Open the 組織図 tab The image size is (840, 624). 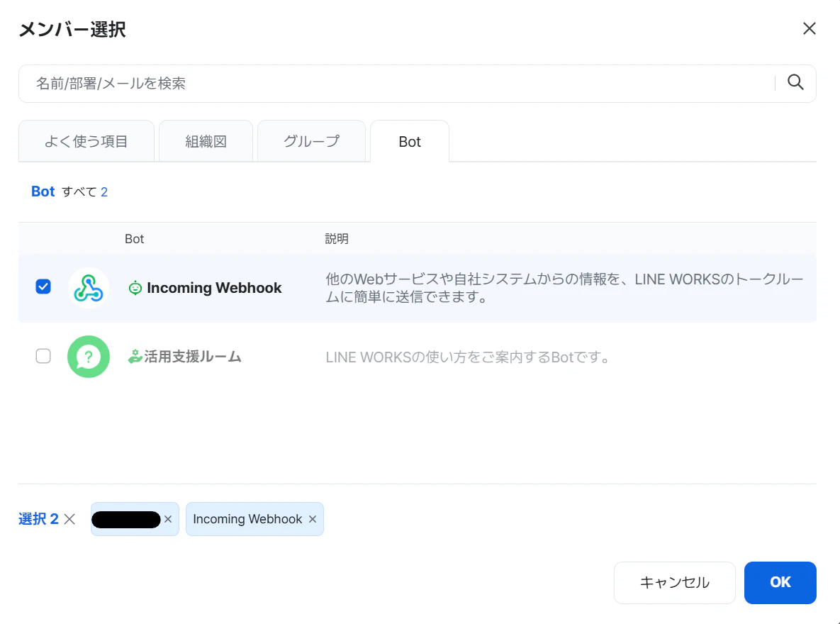coord(206,141)
